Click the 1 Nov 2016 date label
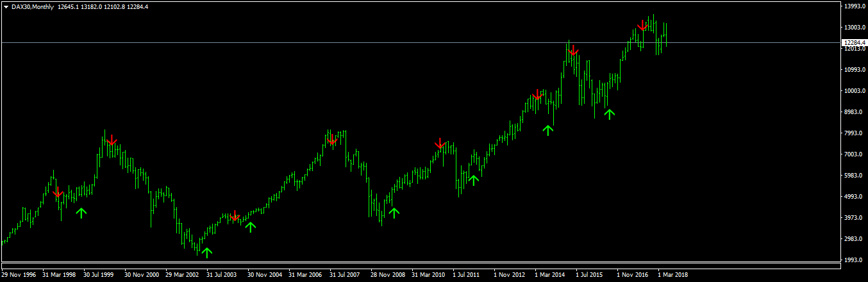Screen dimensions: 868x282 pyautogui.click(x=632, y=274)
